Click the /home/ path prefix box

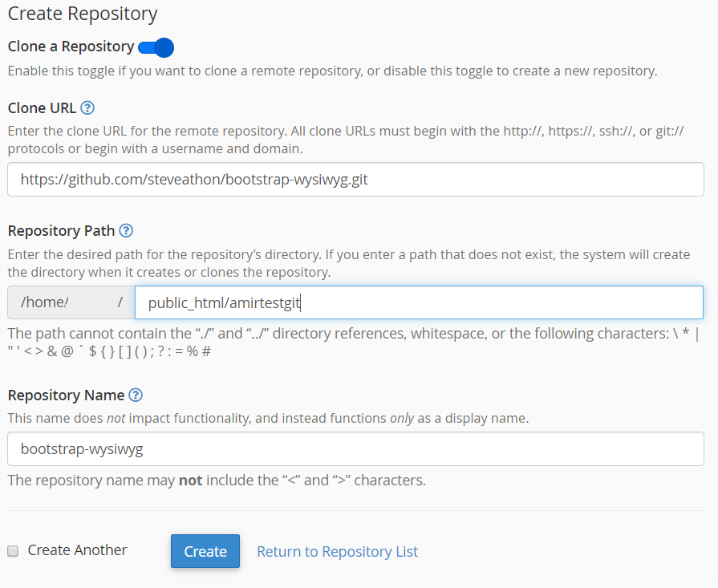tap(68, 302)
